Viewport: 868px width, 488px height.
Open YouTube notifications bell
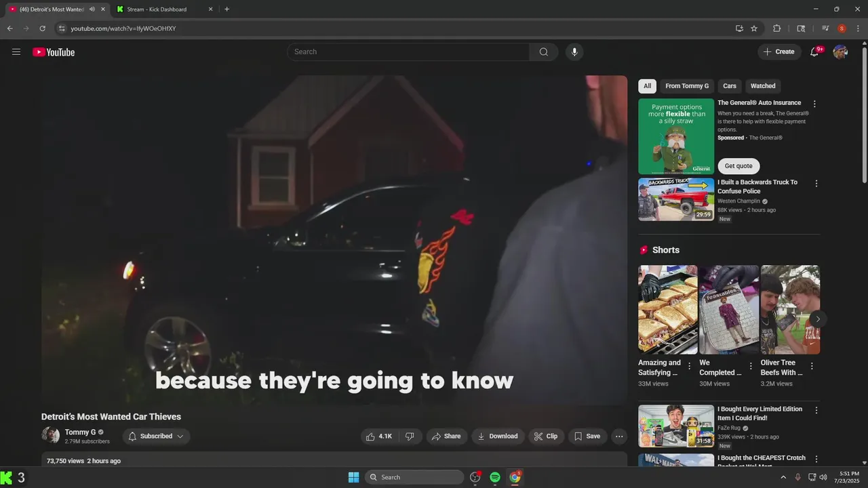pos(815,52)
